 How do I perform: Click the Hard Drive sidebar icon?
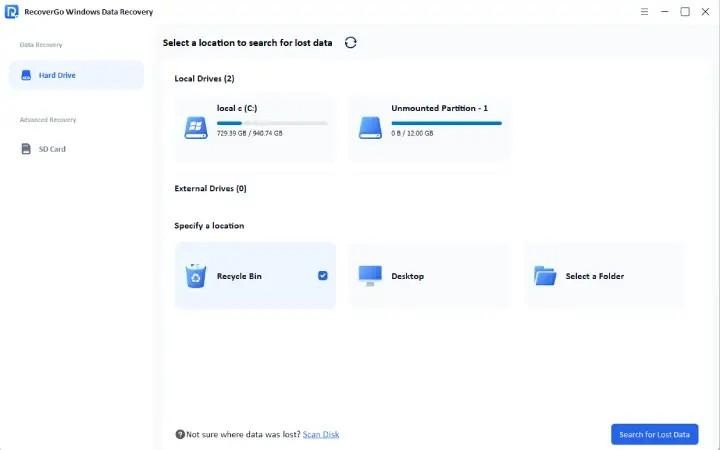[x=26, y=75]
